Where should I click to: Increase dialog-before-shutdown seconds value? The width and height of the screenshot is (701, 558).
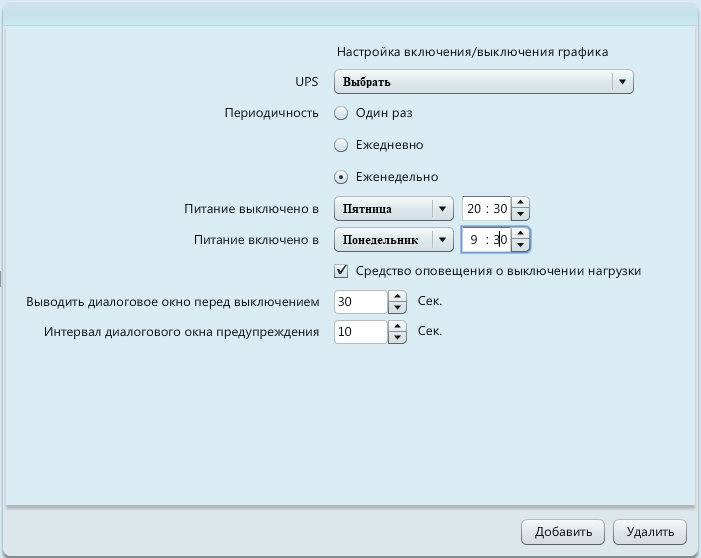(x=397, y=296)
